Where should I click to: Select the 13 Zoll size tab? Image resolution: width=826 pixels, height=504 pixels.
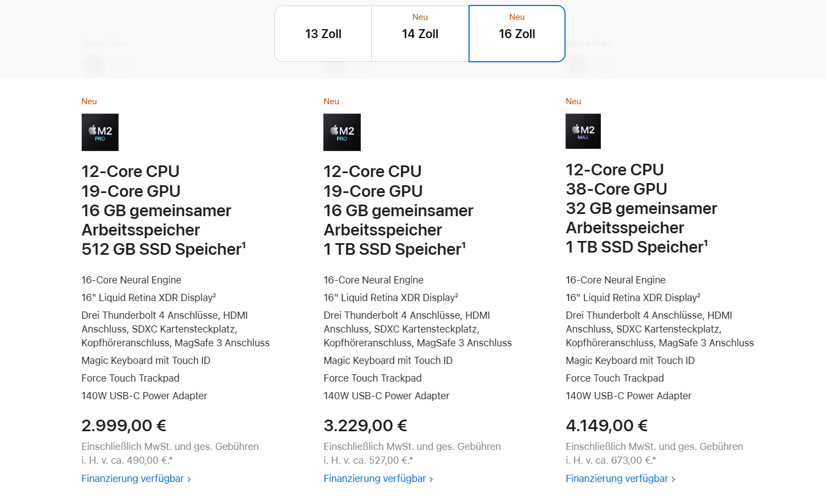[x=323, y=34]
